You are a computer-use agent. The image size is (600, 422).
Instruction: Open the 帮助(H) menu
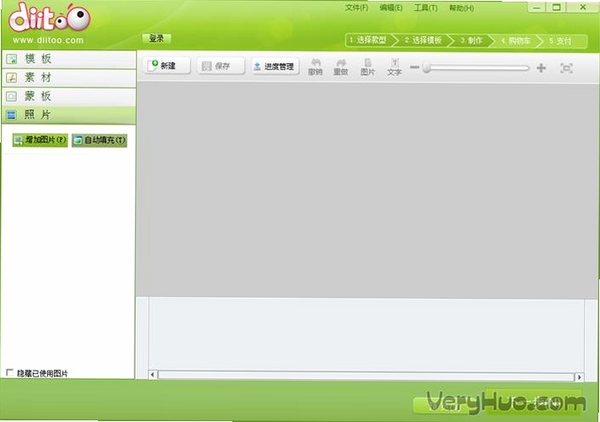point(461,8)
